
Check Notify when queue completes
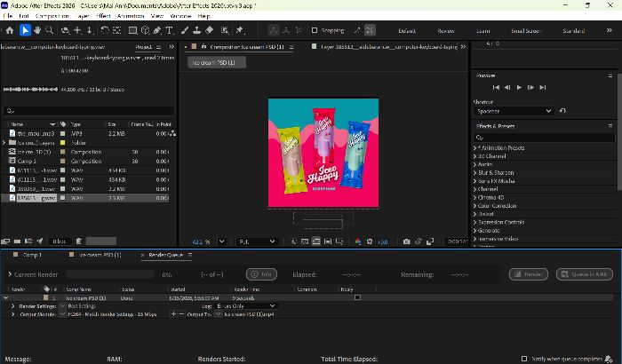524,359
